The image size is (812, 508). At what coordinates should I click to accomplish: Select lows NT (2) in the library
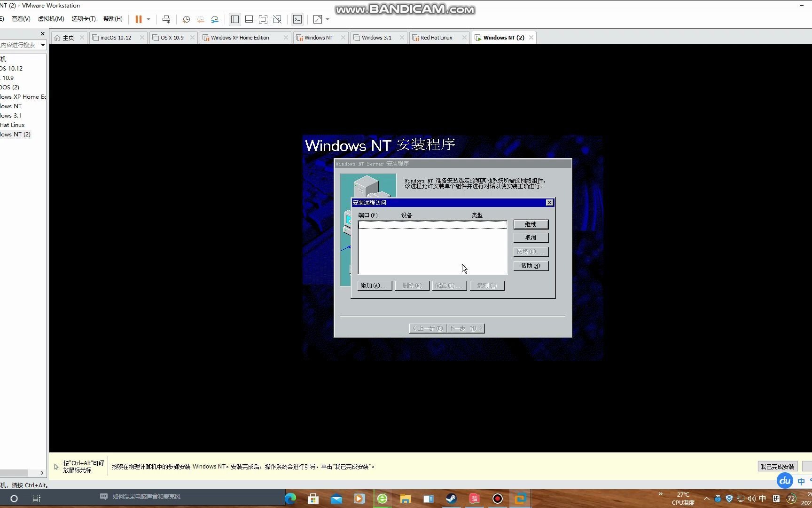[16, 135]
